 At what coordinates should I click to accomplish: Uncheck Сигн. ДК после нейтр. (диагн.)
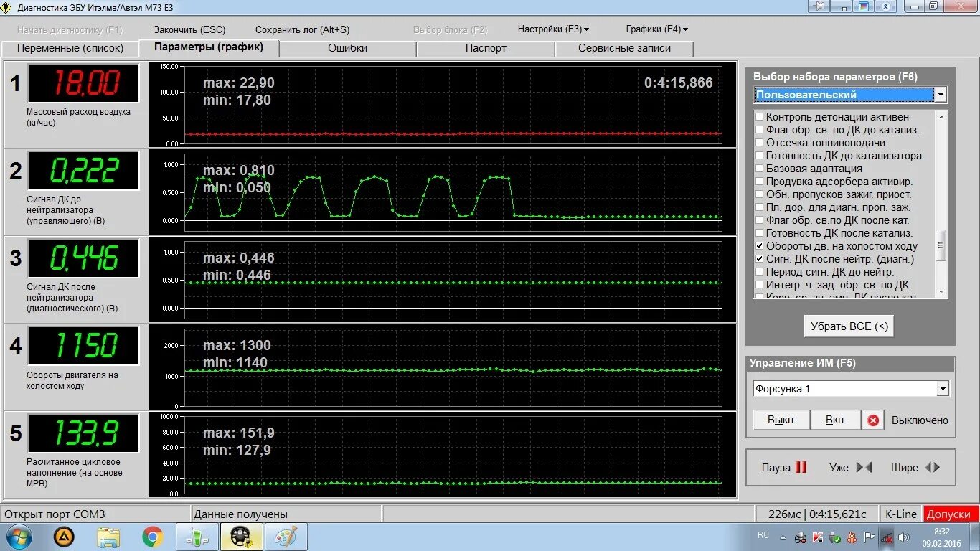tap(759, 259)
